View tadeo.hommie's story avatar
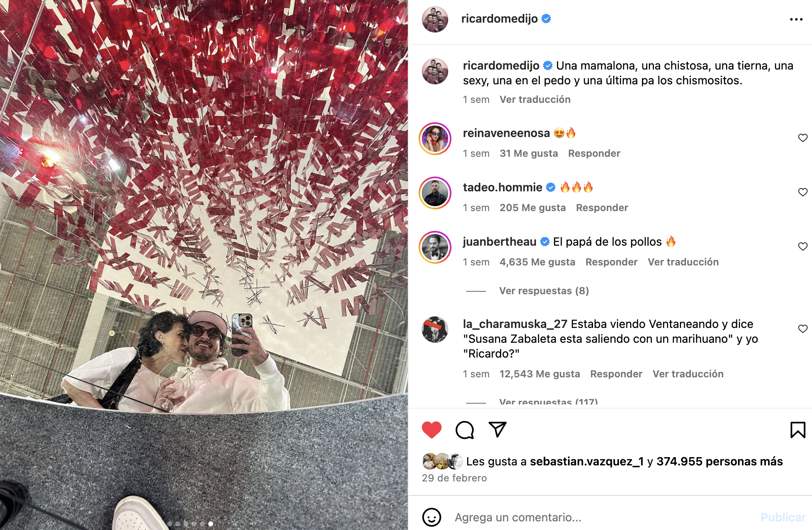Screen dimensions: 812x530 [x=435, y=193]
